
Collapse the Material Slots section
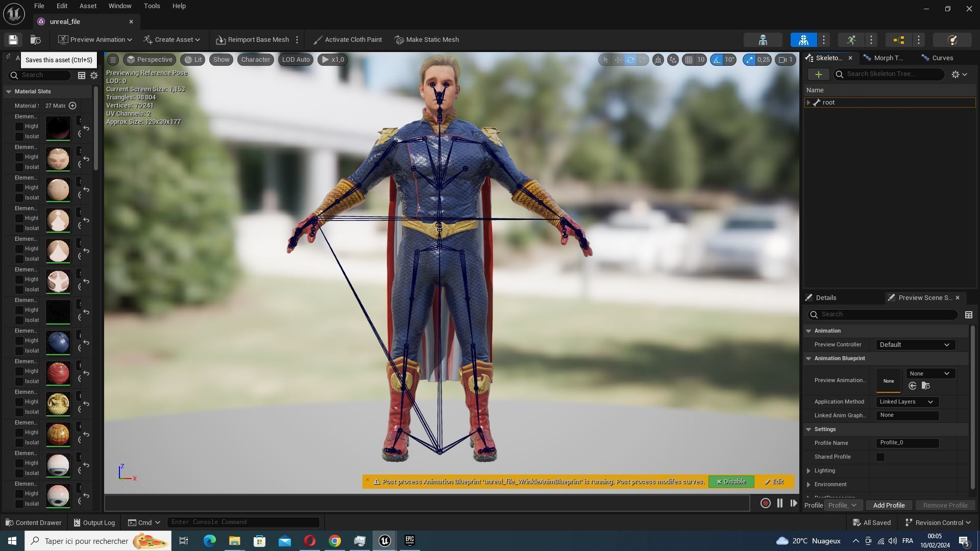[x=9, y=92]
